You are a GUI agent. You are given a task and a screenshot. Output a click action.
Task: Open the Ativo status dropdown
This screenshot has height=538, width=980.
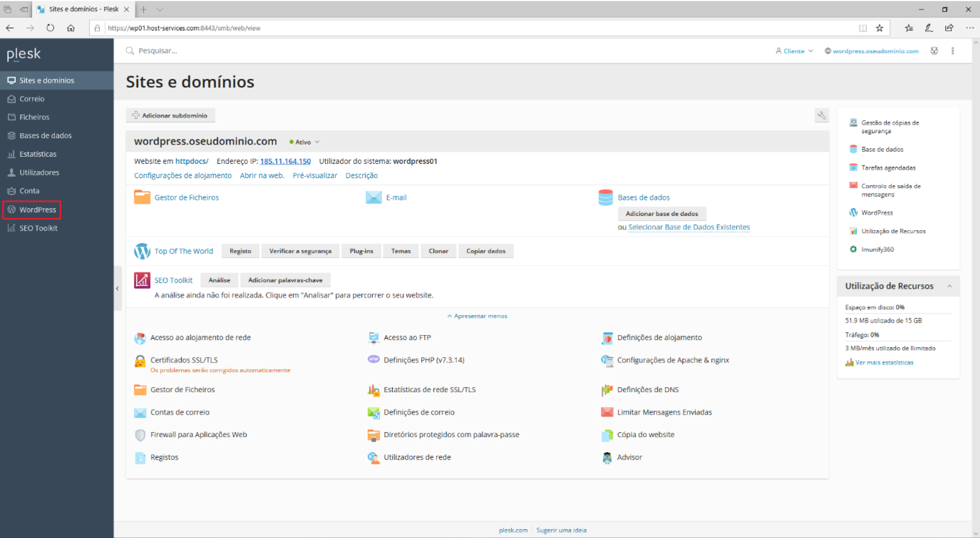304,142
